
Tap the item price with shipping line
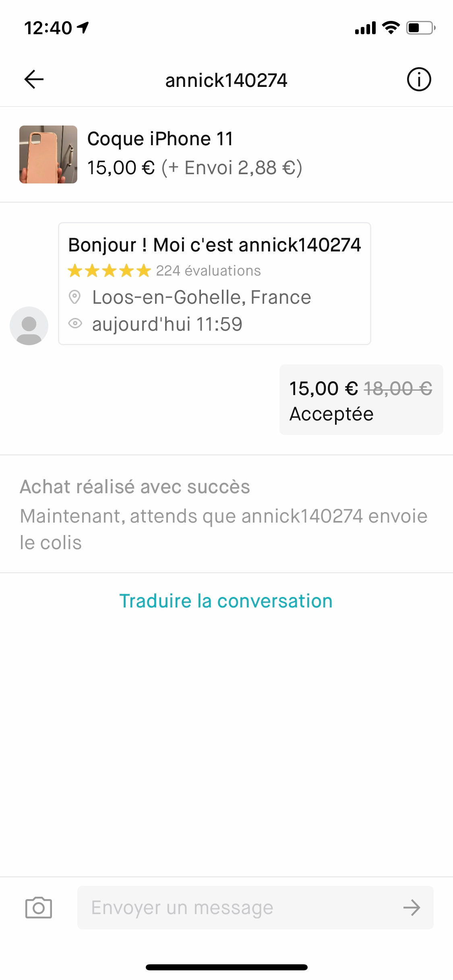tap(194, 168)
